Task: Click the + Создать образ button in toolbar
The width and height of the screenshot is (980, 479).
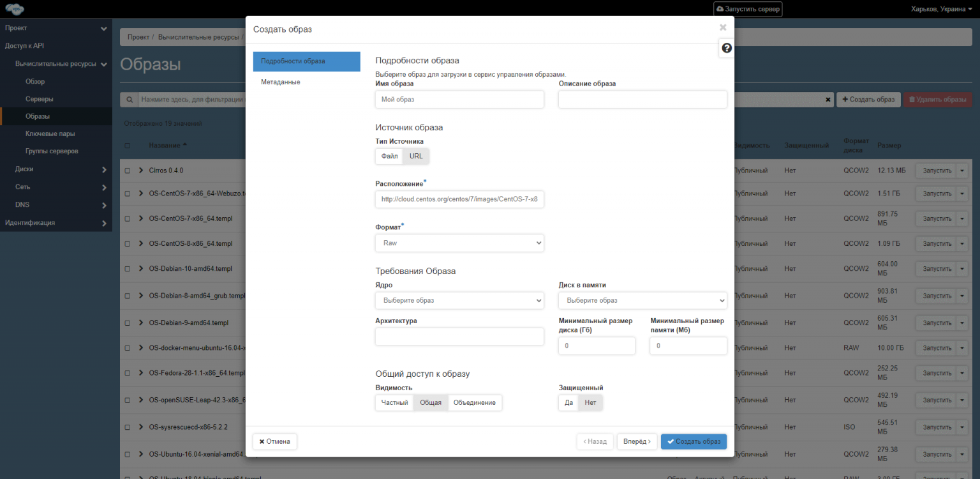Action: click(868, 100)
